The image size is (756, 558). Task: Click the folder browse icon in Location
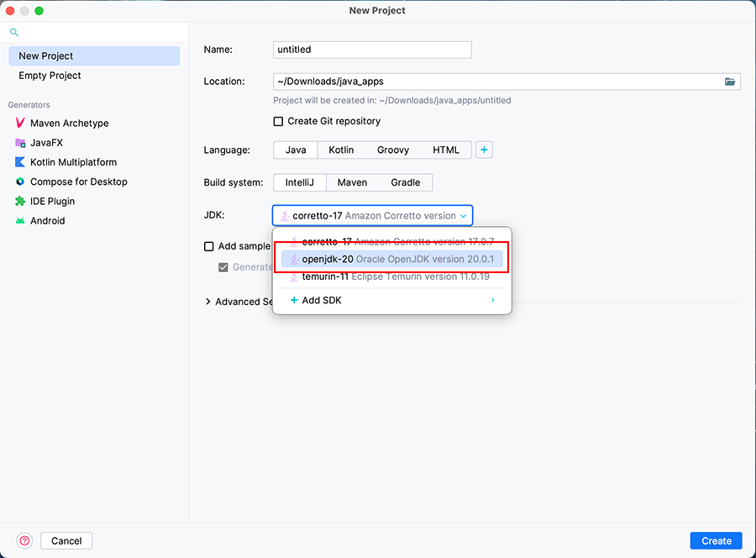[x=730, y=82]
